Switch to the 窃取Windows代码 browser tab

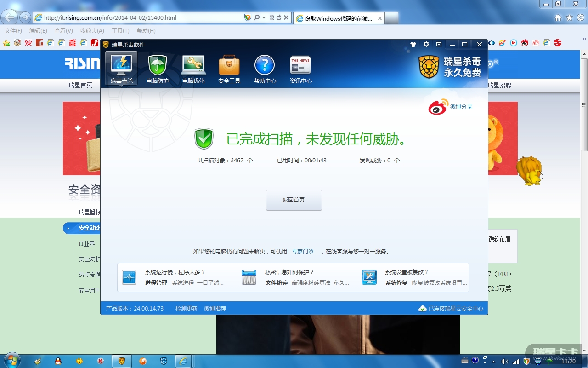[338, 18]
